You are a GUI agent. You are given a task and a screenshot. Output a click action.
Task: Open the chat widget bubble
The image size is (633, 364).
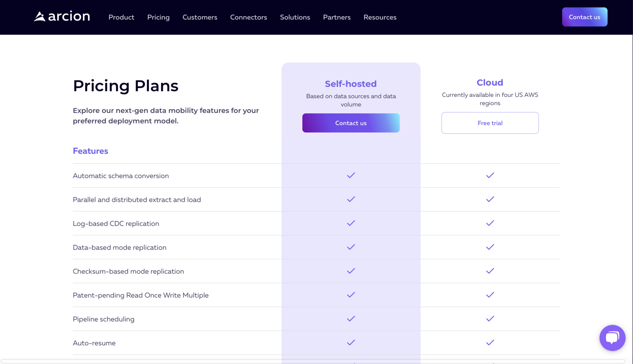click(x=612, y=337)
